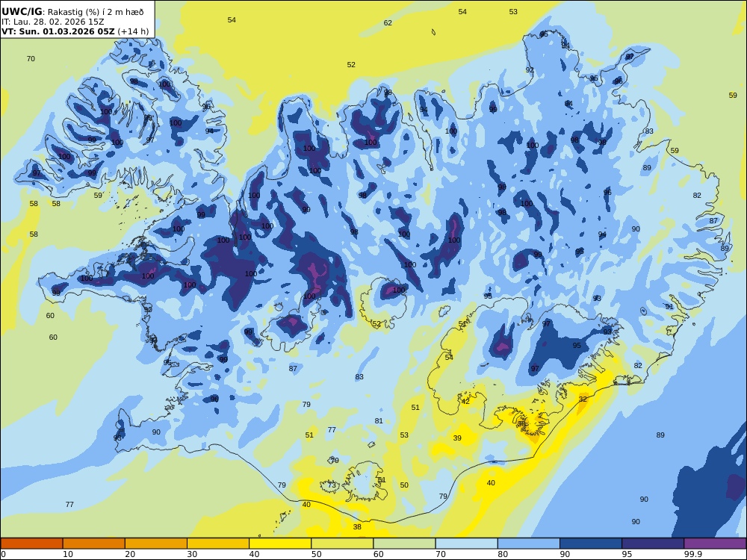Click the map value '39' in yellow area

(x=457, y=438)
